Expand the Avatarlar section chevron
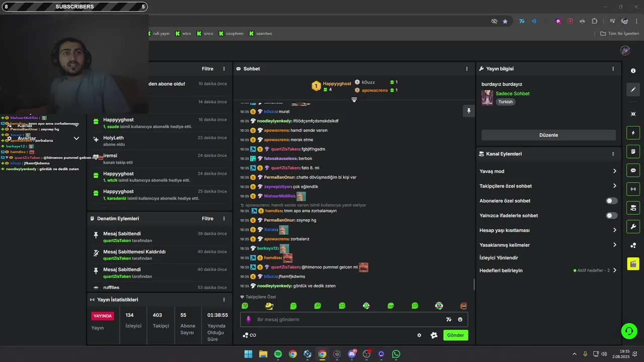This screenshot has height=362, width=644. tap(76, 138)
